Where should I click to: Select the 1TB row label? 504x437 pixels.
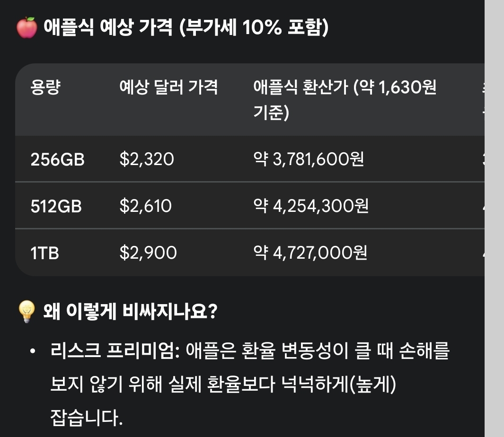(44, 253)
